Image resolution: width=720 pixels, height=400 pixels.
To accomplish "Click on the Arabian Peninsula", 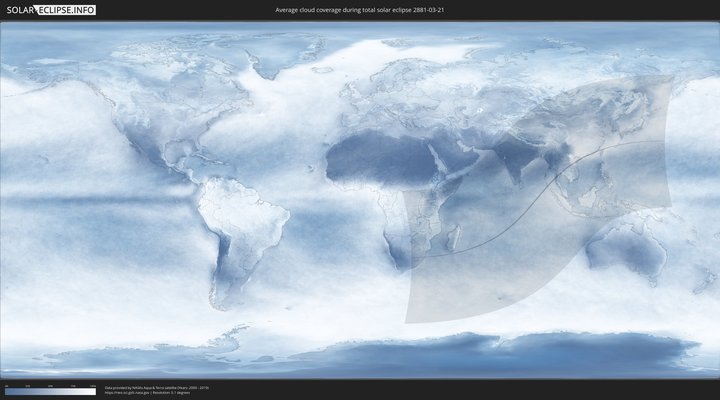I will coord(450,165).
